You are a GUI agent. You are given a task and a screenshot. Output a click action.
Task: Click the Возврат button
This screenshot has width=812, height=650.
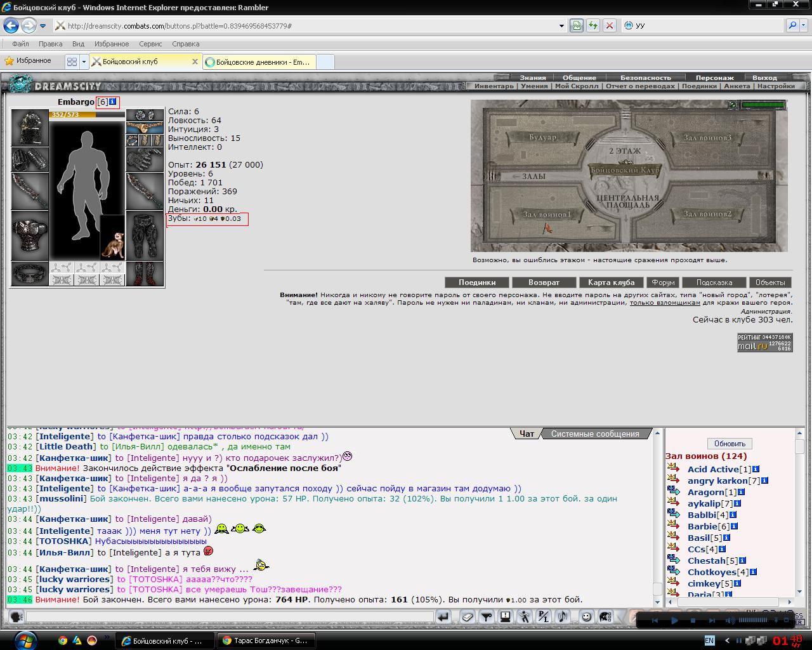click(x=544, y=282)
